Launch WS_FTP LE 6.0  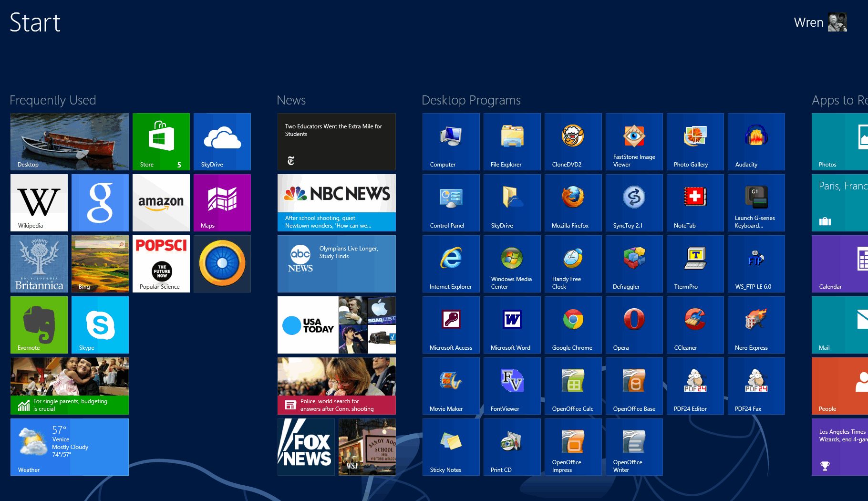coord(756,264)
